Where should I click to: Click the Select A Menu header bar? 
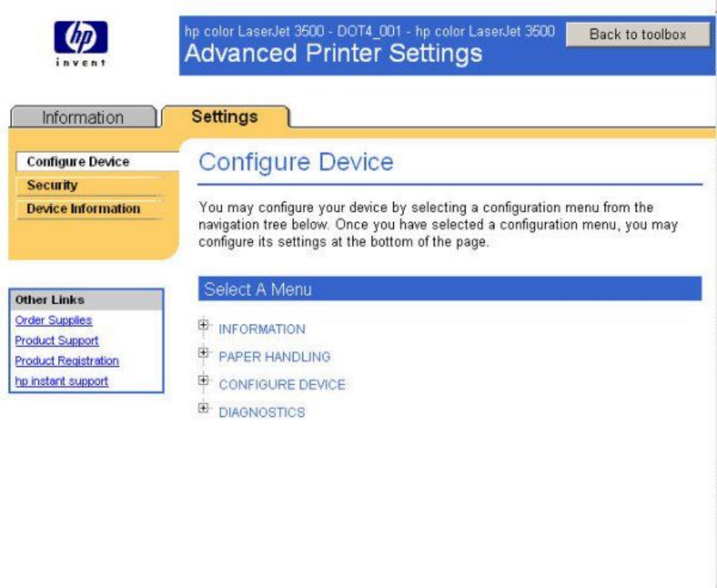pos(450,289)
